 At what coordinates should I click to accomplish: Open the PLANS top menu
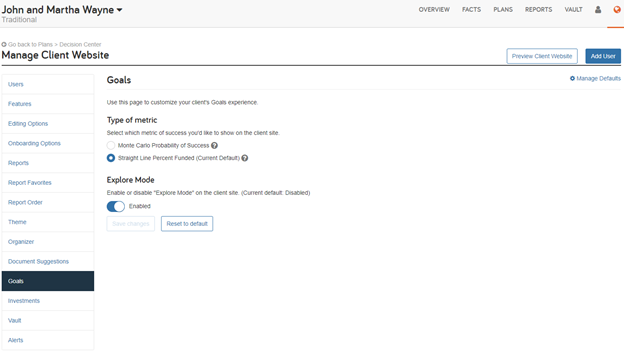[x=503, y=10]
